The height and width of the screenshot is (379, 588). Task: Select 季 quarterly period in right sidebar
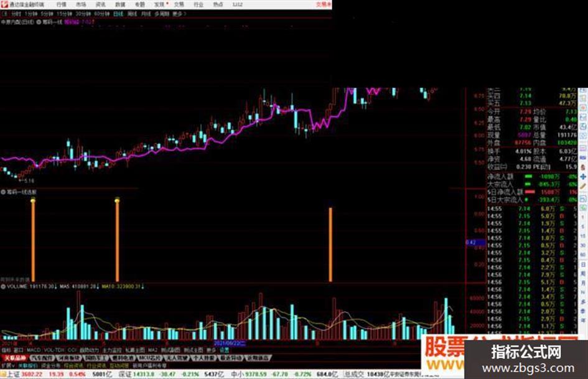(x=583, y=311)
